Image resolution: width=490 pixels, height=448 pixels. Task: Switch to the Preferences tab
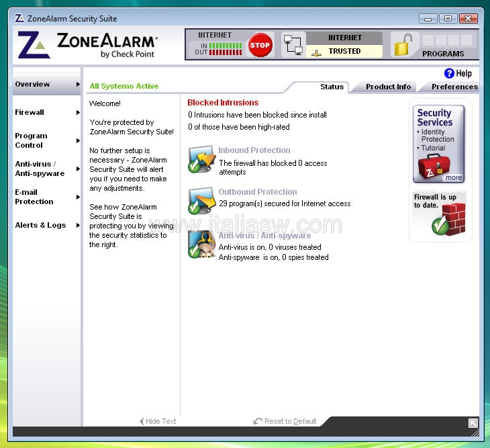454,87
